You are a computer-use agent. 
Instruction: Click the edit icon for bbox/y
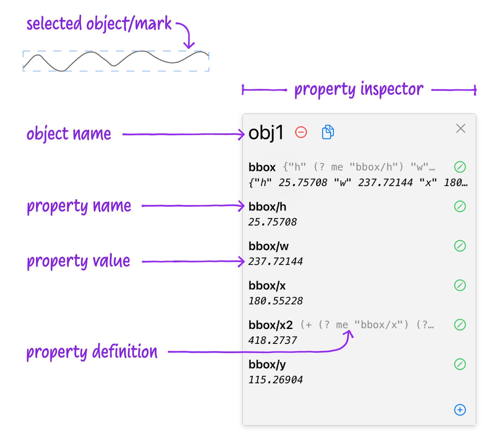460,364
